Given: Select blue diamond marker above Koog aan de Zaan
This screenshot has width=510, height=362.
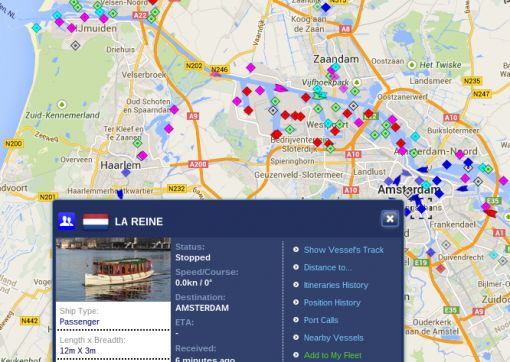Looking at the screenshot, I should click(x=326, y=7).
